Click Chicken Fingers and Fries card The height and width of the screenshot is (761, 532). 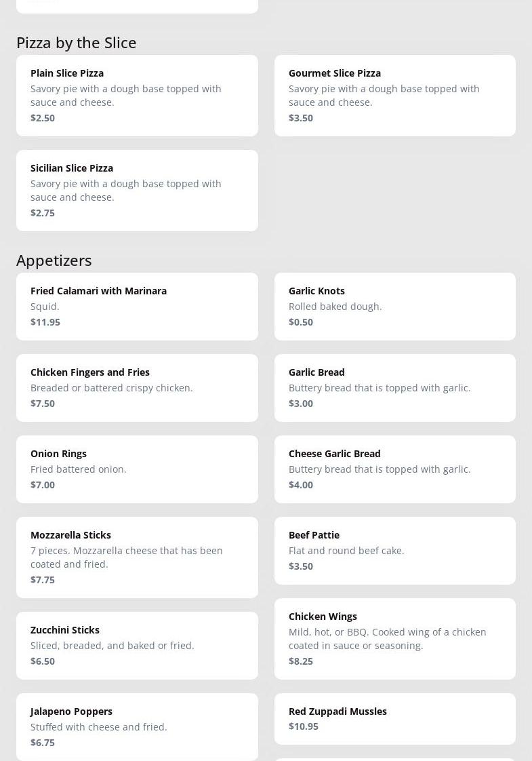pyautogui.click(x=137, y=387)
